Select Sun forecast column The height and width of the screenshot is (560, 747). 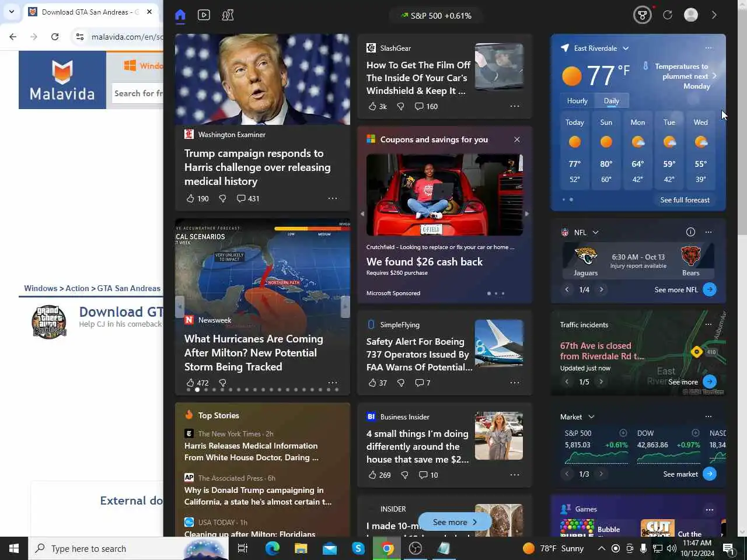606,151
